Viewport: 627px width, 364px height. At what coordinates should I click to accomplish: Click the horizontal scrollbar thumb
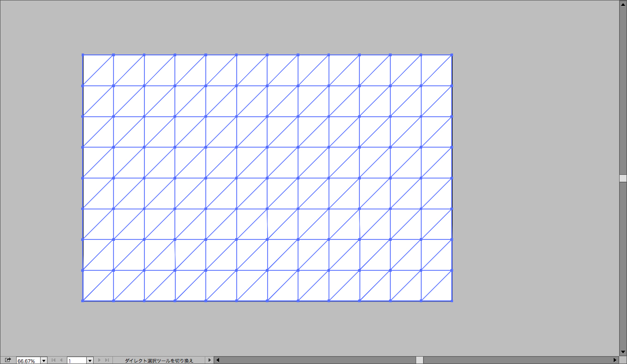tap(419, 360)
